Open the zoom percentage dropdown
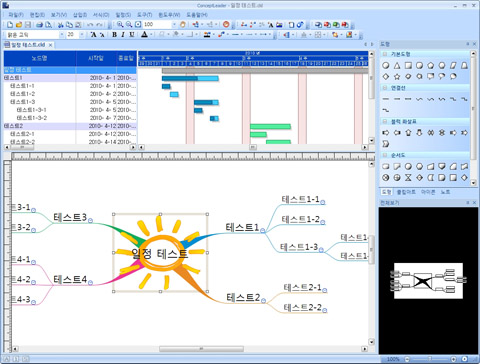Image resolution: width=480 pixels, height=364 pixels. coord(174,25)
